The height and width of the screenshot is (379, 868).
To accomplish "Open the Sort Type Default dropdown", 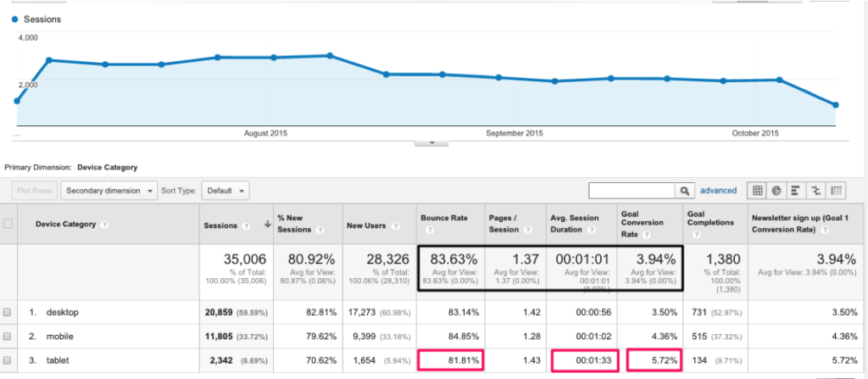I will (225, 191).
